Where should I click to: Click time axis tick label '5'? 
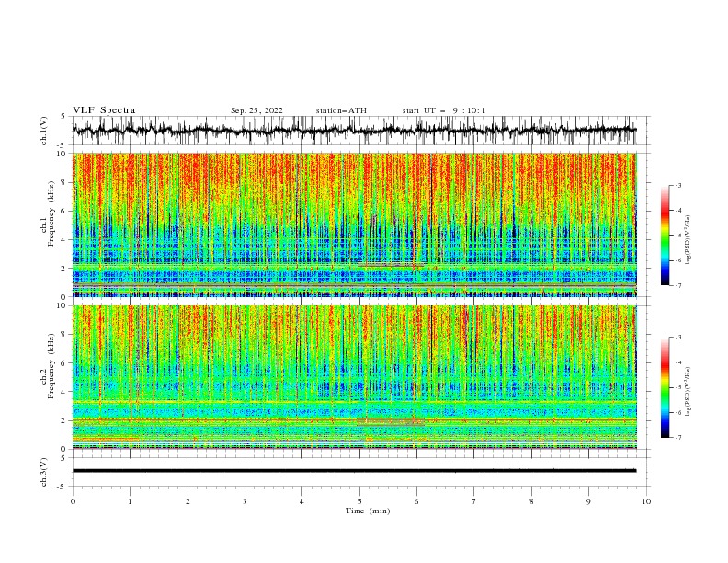[x=359, y=501]
